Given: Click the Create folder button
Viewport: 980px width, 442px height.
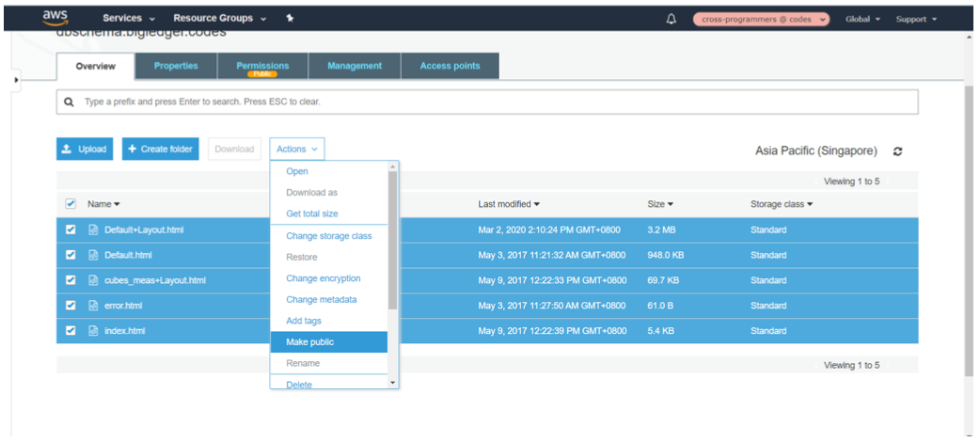Looking at the screenshot, I should [160, 149].
